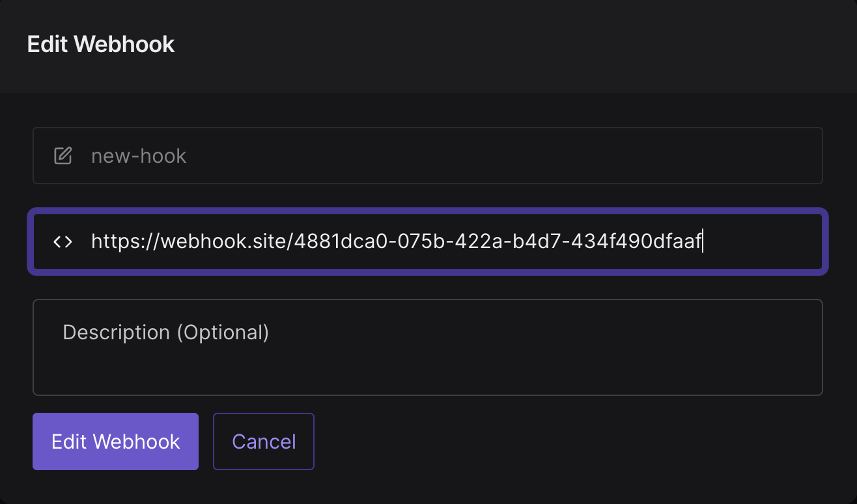This screenshot has width=857, height=504.
Task: Click the pencil edit icon beside new-hook
Action: tap(63, 156)
